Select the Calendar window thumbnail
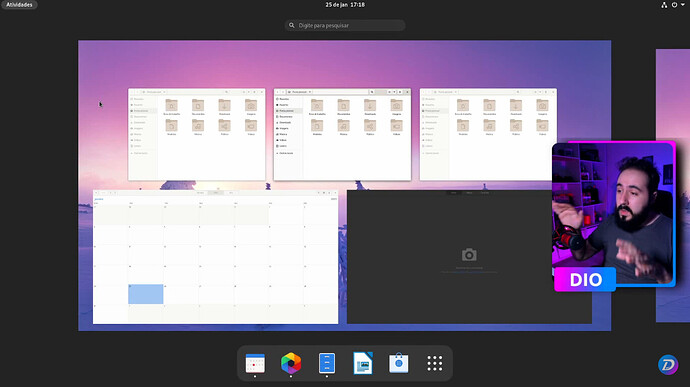This screenshot has width=690, height=387. pyautogui.click(x=216, y=257)
